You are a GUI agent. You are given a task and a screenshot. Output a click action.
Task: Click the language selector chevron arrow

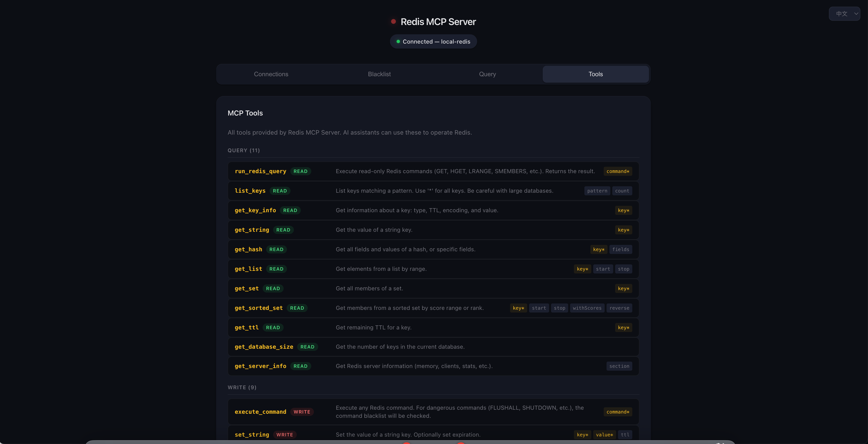pyautogui.click(x=856, y=14)
